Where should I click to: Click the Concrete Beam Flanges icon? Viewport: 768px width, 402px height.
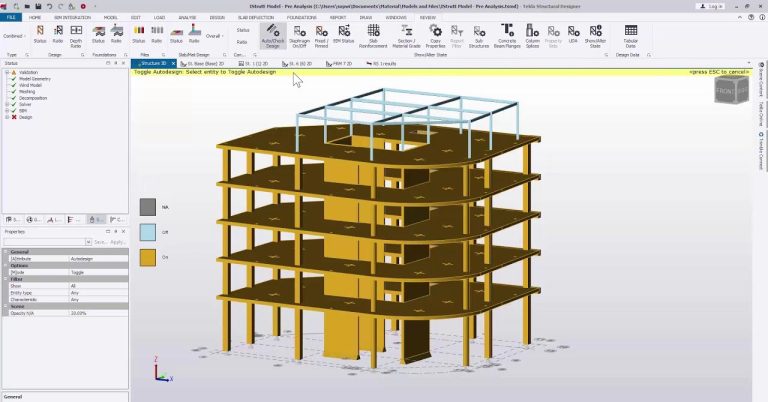[x=507, y=36]
